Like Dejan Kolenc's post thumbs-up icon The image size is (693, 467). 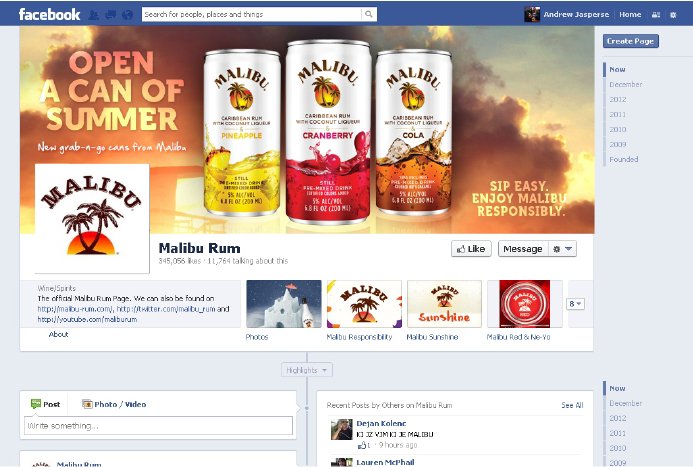coord(362,445)
